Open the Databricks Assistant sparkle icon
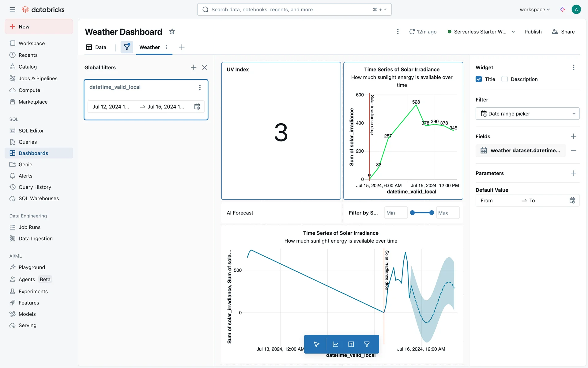This screenshot has width=588, height=368. (x=562, y=10)
